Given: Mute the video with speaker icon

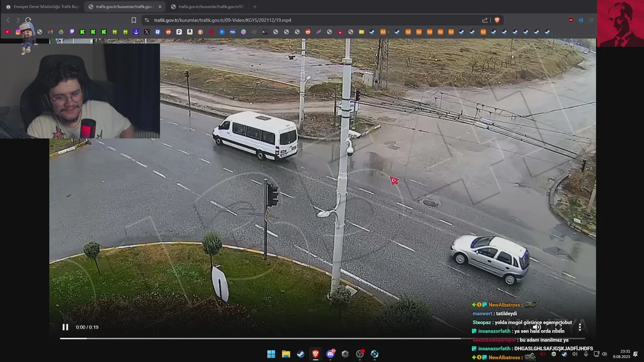Looking at the screenshot, I should click(x=537, y=327).
